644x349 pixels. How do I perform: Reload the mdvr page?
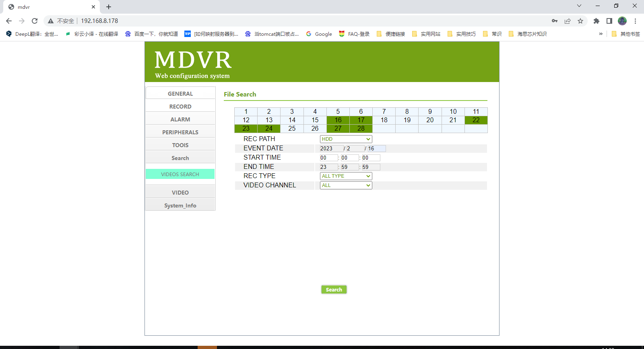35,21
